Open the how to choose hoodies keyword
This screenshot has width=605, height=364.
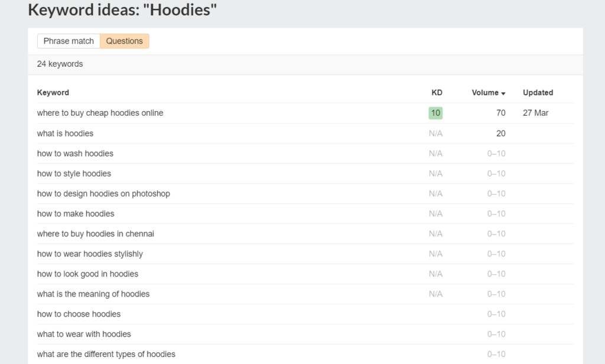tap(79, 314)
